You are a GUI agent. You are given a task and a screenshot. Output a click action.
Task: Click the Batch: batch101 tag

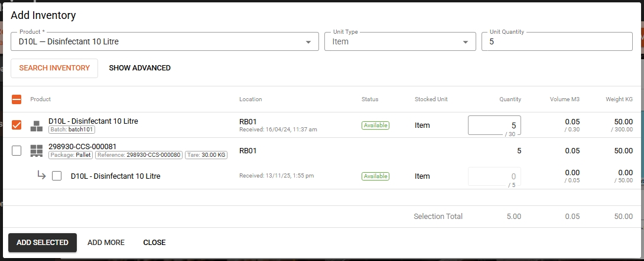pyautogui.click(x=72, y=130)
